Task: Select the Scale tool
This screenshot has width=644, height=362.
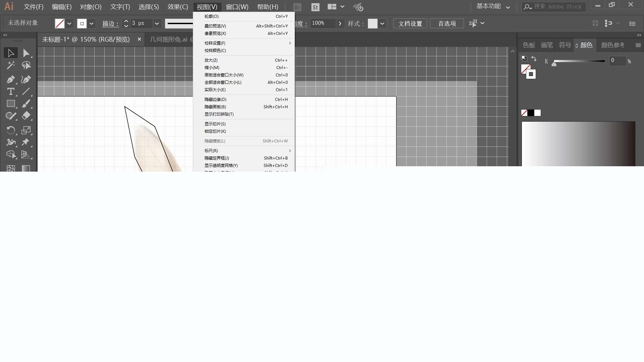Action: [x=26, y=130]
